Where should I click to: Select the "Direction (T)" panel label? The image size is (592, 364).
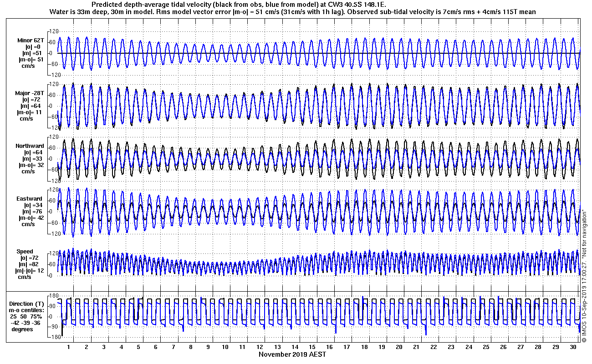point(27,304)
